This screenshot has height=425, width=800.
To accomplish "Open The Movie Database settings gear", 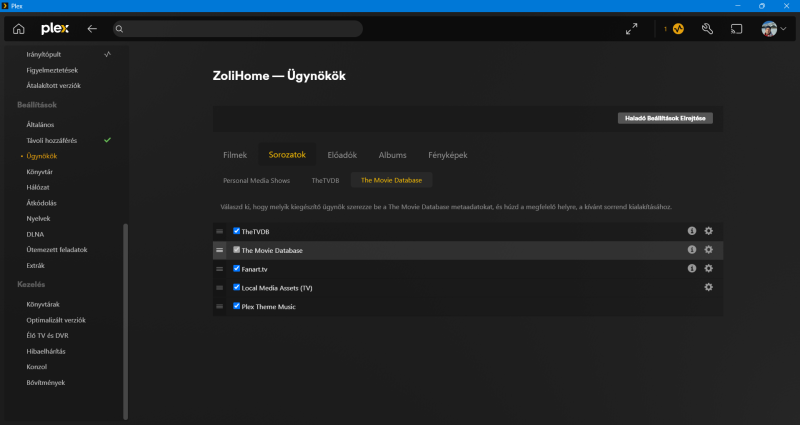I will coord(709,250).
